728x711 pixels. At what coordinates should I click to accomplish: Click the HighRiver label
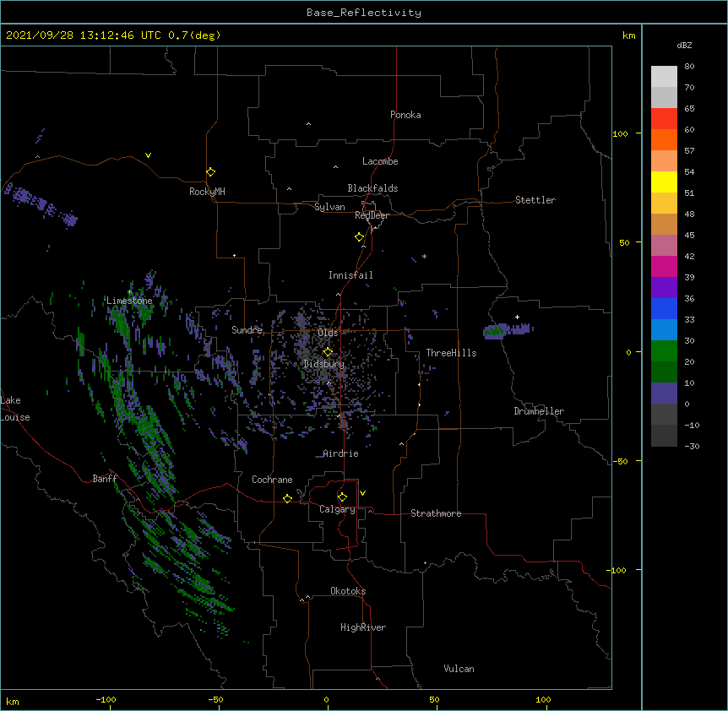tap(363, 627)
